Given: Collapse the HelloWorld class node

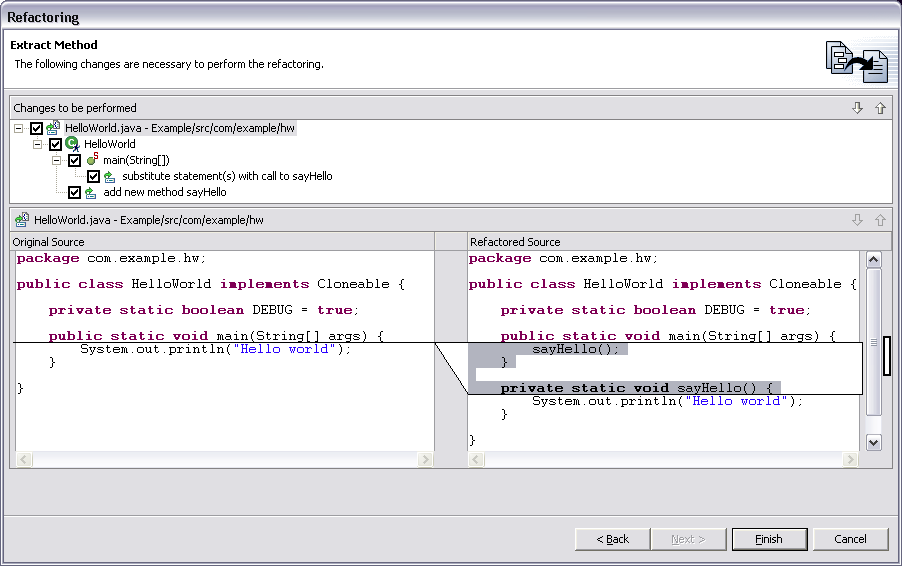Looking at the screenshot, I should pyautogui.click(x=38, y=144).
